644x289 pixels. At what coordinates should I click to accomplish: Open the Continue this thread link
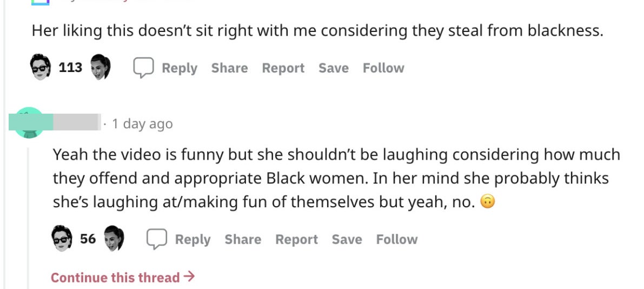click(x=122, y=277)
